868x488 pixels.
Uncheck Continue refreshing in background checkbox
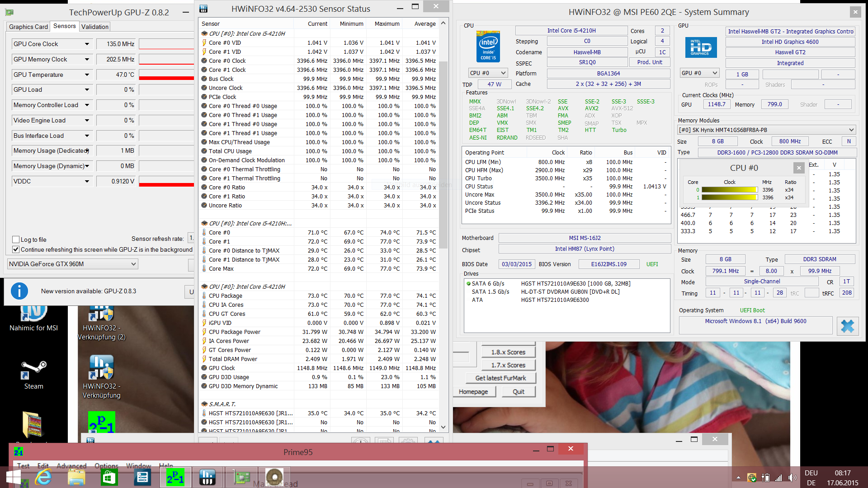[x=16, y=249]
